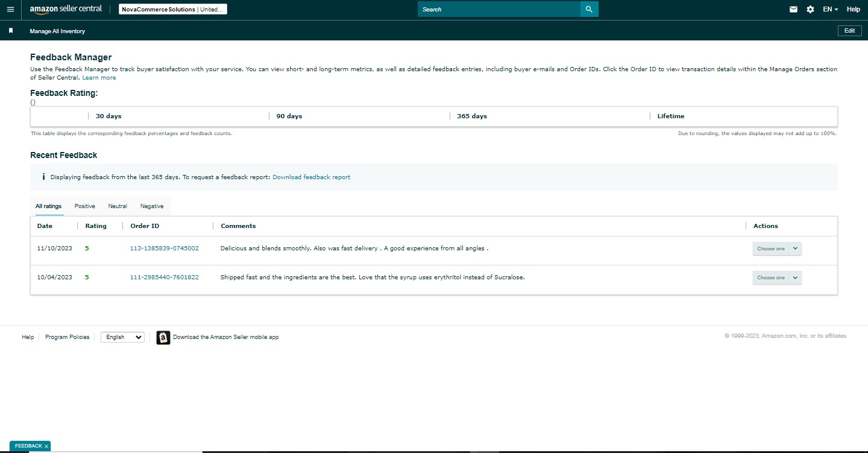Click the Lifetime column header
Viewport: 868px width, 453px height.
(x=671, y=116)
